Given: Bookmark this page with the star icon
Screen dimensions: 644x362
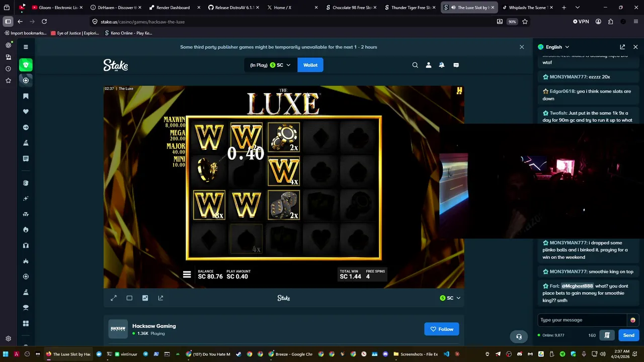Looking at the screenshot, I should [525, 22].
